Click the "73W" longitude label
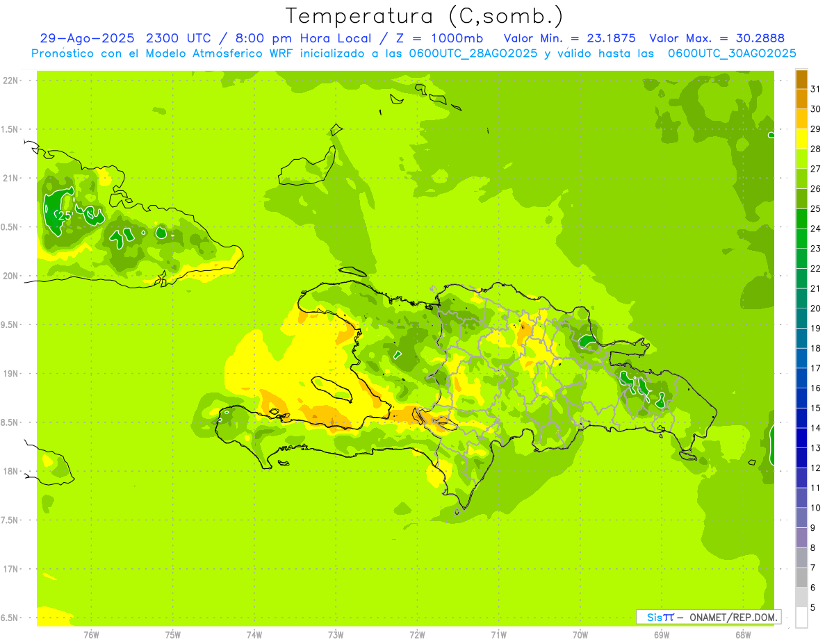The height and width of the screenshot is (644, 834). pos(336,634)
